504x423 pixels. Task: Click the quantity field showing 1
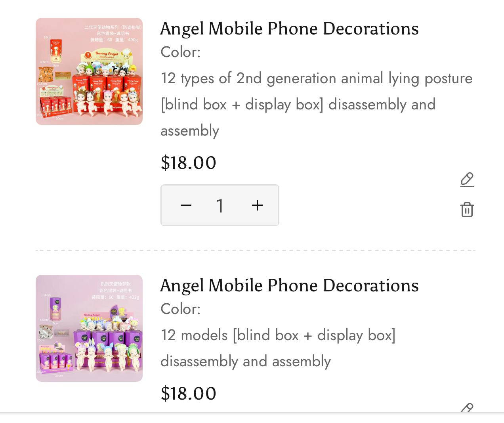[x=220, y=205]
